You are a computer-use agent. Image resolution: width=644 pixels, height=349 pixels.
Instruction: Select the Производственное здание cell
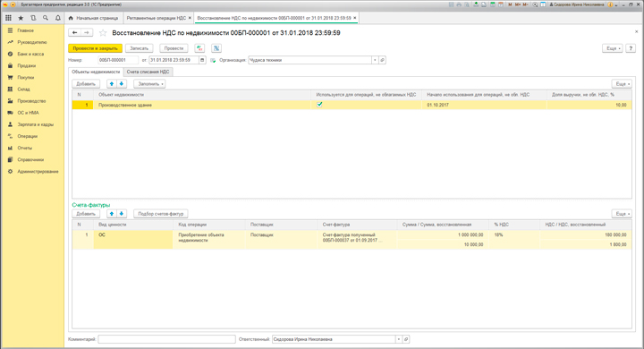[202, 105]
